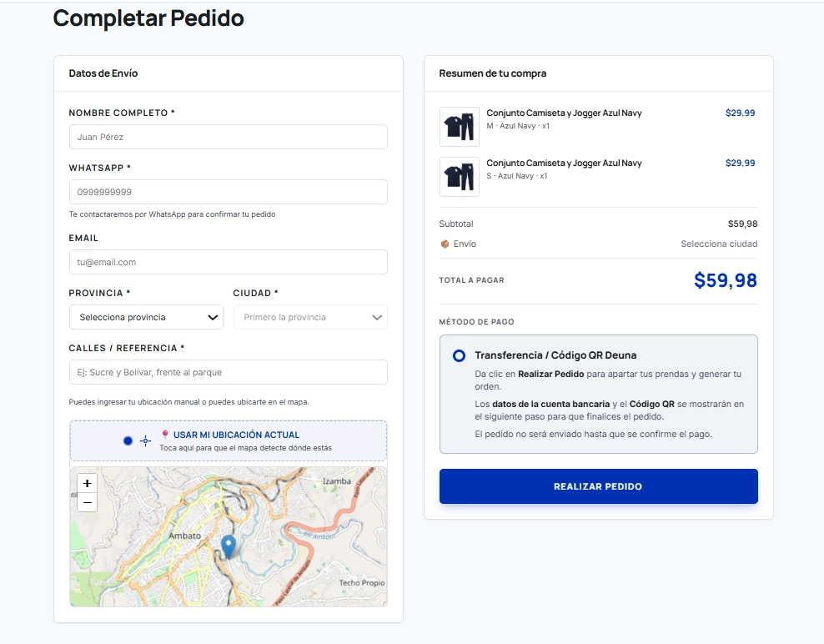
Task: Click the M size Conjunto product image
Action: (460, 126)
